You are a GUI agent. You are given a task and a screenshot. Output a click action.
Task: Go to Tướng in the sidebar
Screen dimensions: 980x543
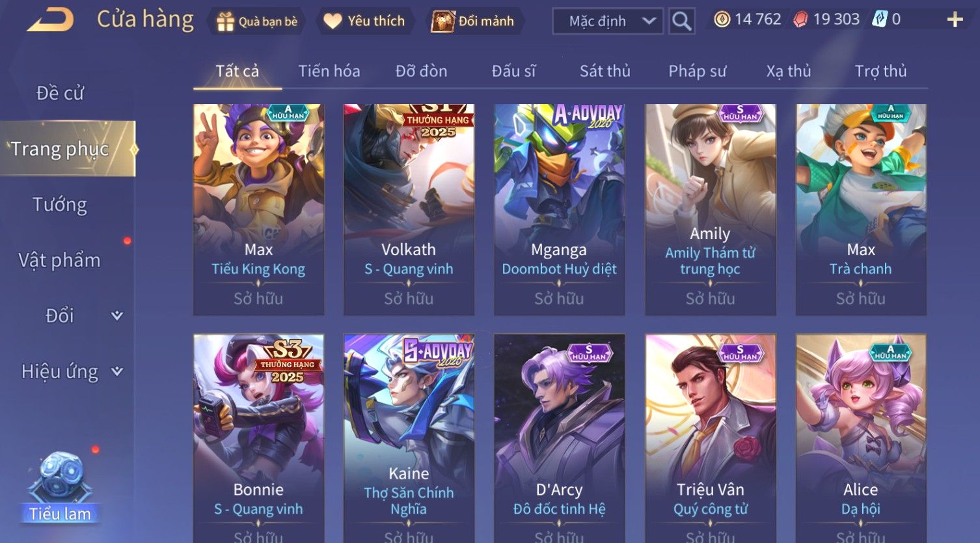[x=60, y=205]
